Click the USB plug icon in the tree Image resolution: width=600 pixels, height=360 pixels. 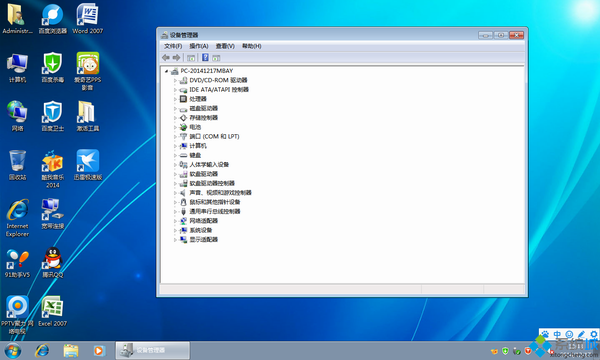point(183,211)
